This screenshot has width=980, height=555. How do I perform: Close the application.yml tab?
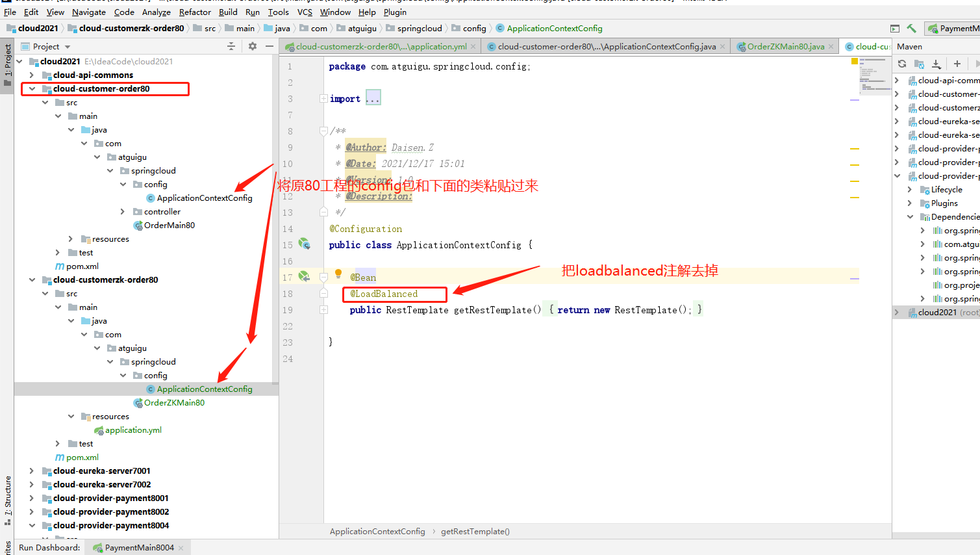(x=473, y=47)
